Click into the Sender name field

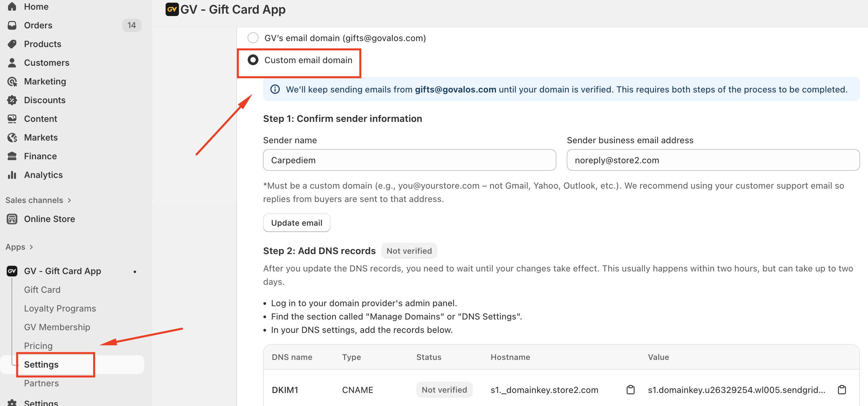tap(409, 160)
